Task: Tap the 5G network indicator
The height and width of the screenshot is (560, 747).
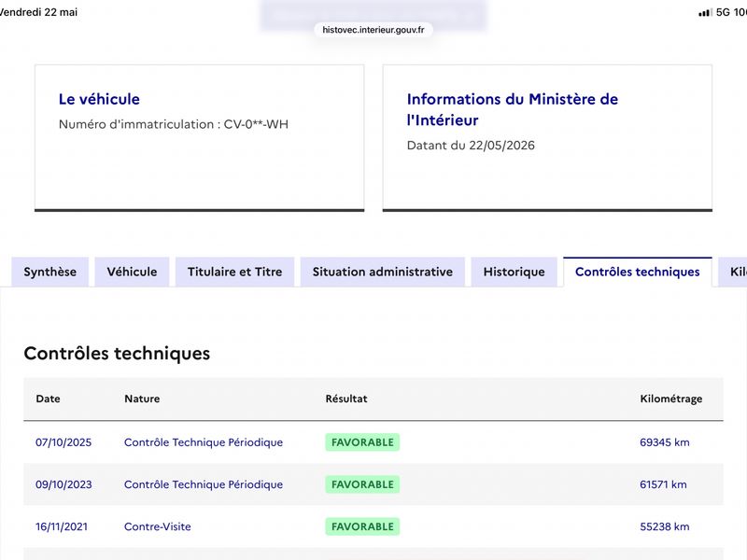Action: pos(723,12)
